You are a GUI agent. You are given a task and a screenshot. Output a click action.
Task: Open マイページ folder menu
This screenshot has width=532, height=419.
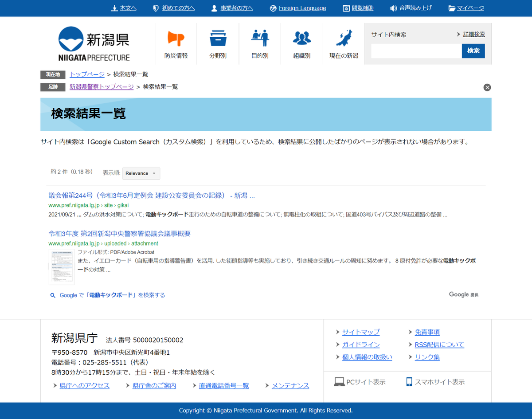point(471,8)
